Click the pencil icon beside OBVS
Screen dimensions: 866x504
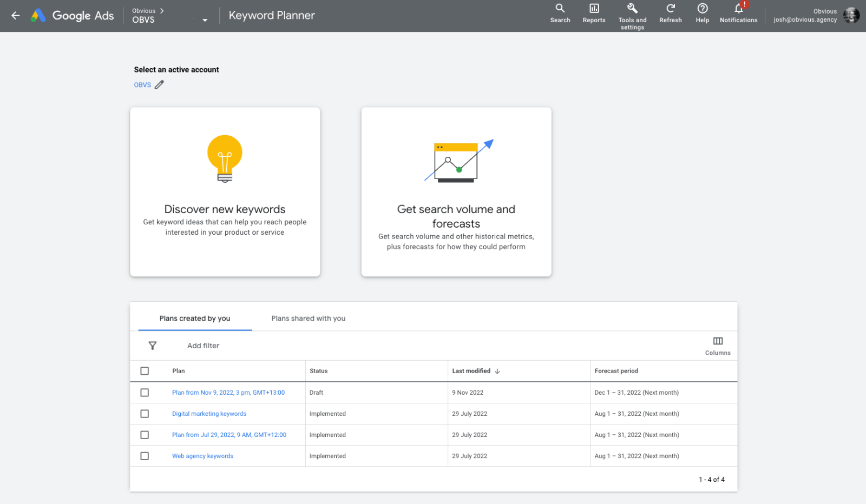pyautogui.click(x=159, y=85)
